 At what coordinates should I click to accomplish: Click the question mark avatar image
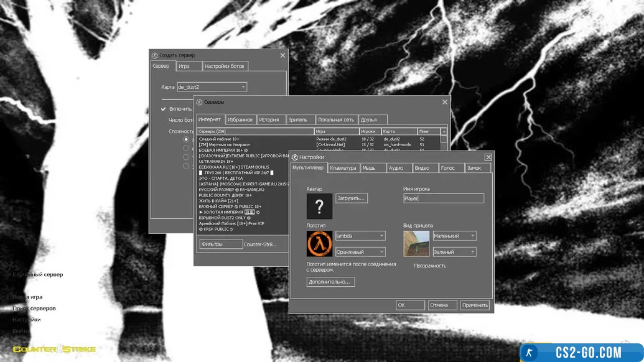click(319, 207)
